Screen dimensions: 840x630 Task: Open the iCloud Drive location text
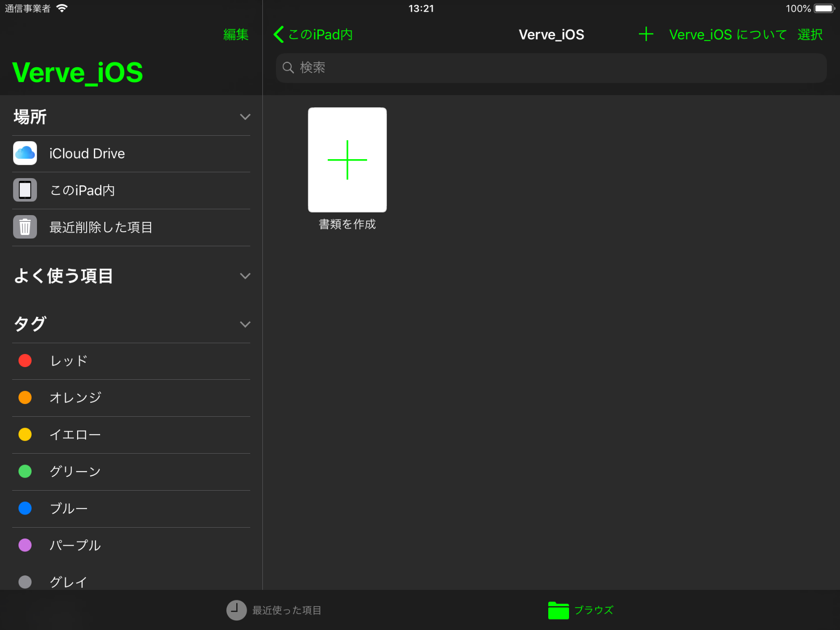coord(87,154)
